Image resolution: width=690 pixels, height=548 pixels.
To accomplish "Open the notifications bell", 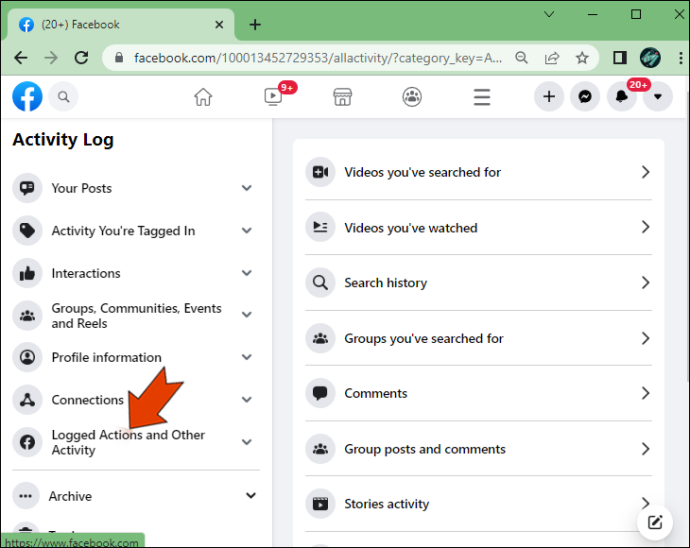I will [621, 96].
